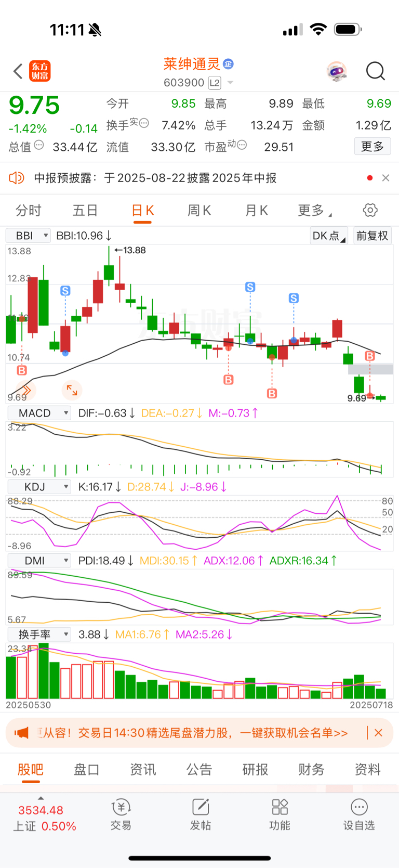Screen dimensions: 399x868
Task: Tap the back arrow icon
Action: point(18,71)
